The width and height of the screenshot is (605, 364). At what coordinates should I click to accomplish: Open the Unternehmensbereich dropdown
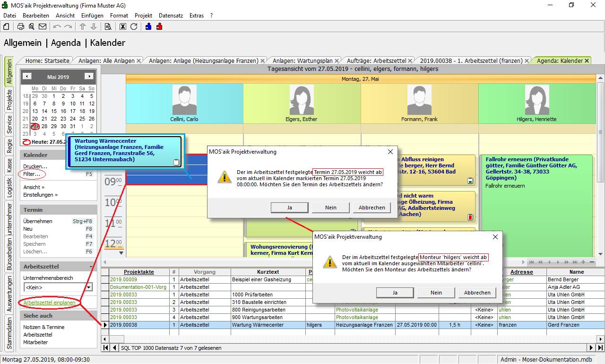tap(89, 287)
